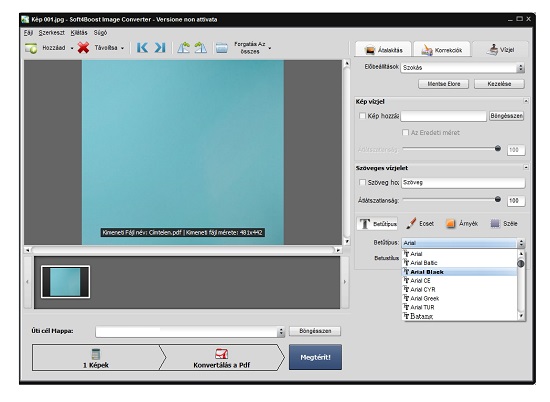Click preview vertical scrollbar up arrow
The width and height of the screenshot is (550, 402).
(x=347, y=64)
